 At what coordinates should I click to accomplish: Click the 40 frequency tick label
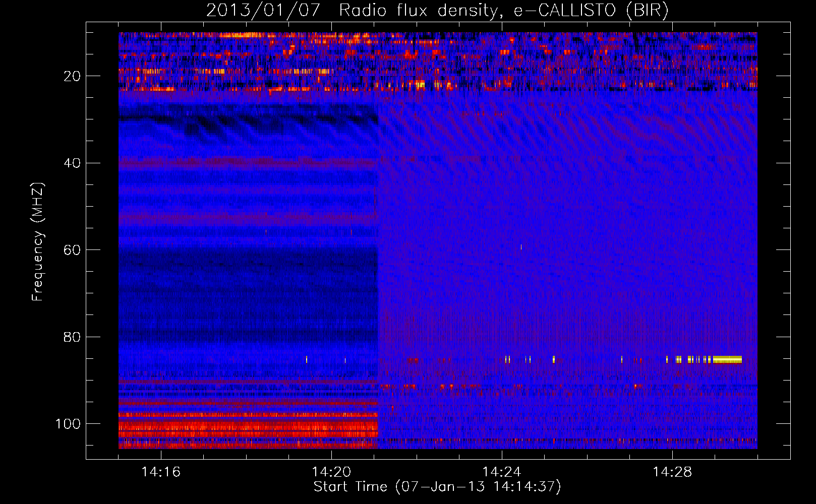coord(72,163)
